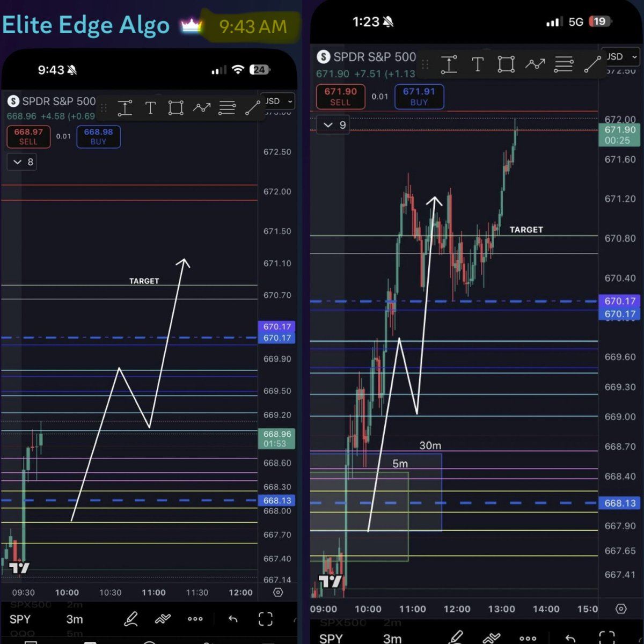644x644 pixels.
Task: Open chart settings gear in right chart
Action: coord(621,609)
